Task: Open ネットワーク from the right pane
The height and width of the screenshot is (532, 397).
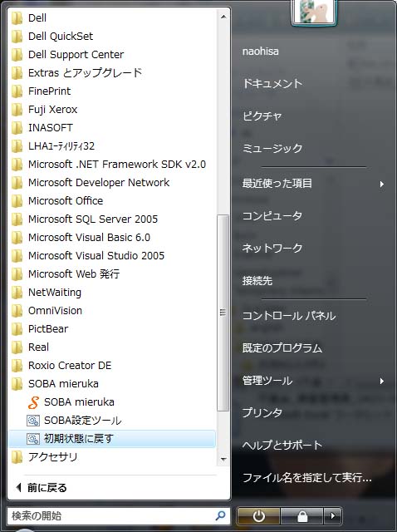Action: click(272, 249)
